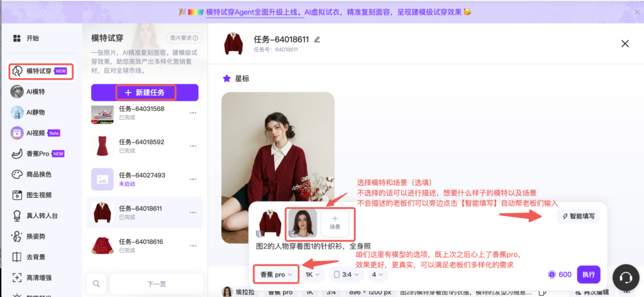Viewport: 644px width, 297px height.
Task: Click the 新建任务 button
Action: click(145, 92)
